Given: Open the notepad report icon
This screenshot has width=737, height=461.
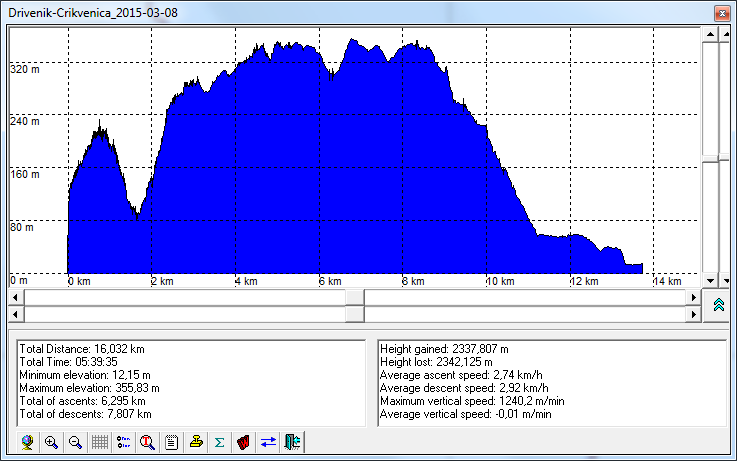Looking at the screenshot, I should 172,441.
